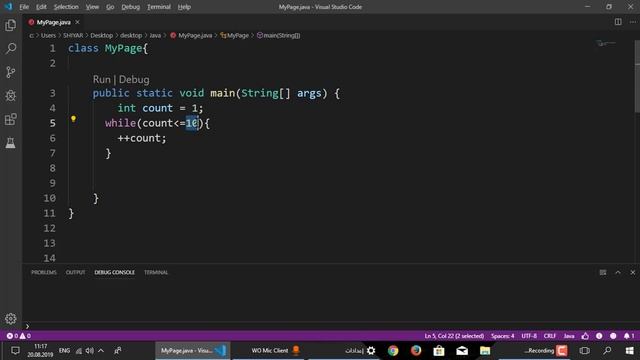The height and width of the screenshot is (360, 640).
Task: Switch to the Debug Console tab
Action: [x=115, y=272]
